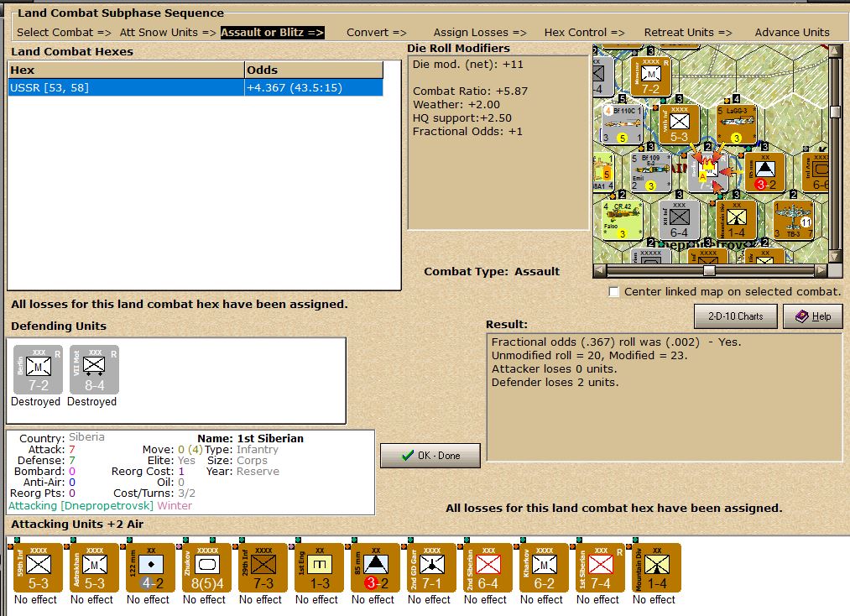Click the TB-3 bomber counter on map

(x=793, y=220)
